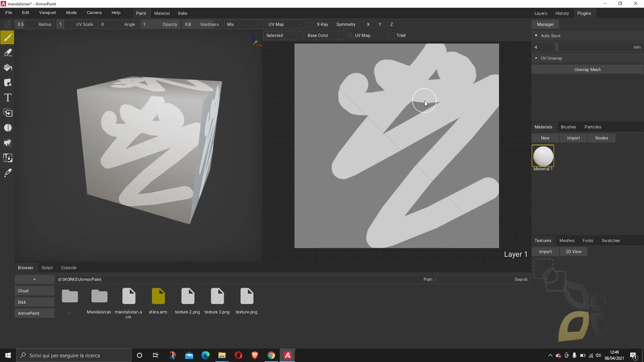Open the Viewport menu
644x362 pixels.
[x=47, y=13]
